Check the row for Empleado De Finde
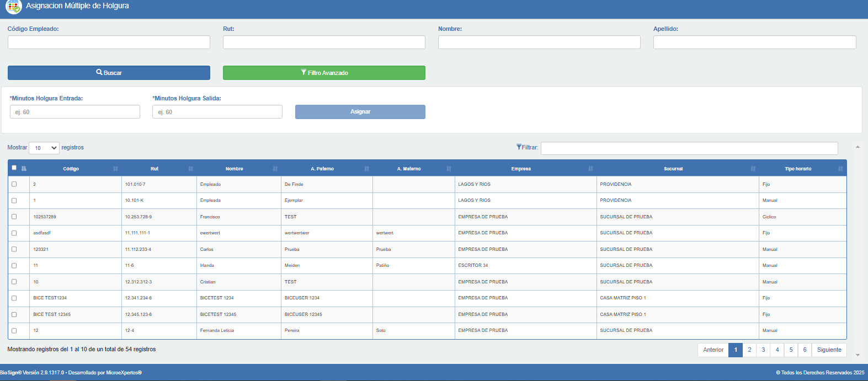868x381 pixels. (x=14, y=184)
